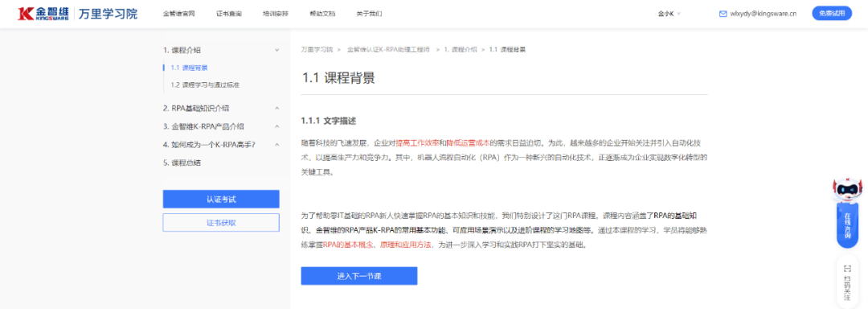
Task: Open the 金小K user dropdown
Action: 669,14
